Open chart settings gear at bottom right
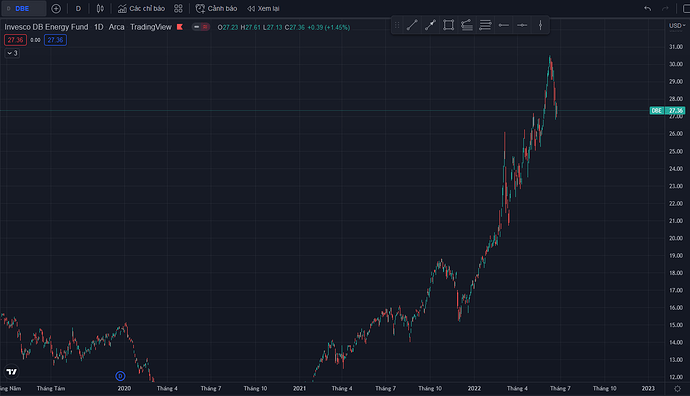Image resolution: width=690 pixels, height=396 pixels. click(x=678, y=389)
